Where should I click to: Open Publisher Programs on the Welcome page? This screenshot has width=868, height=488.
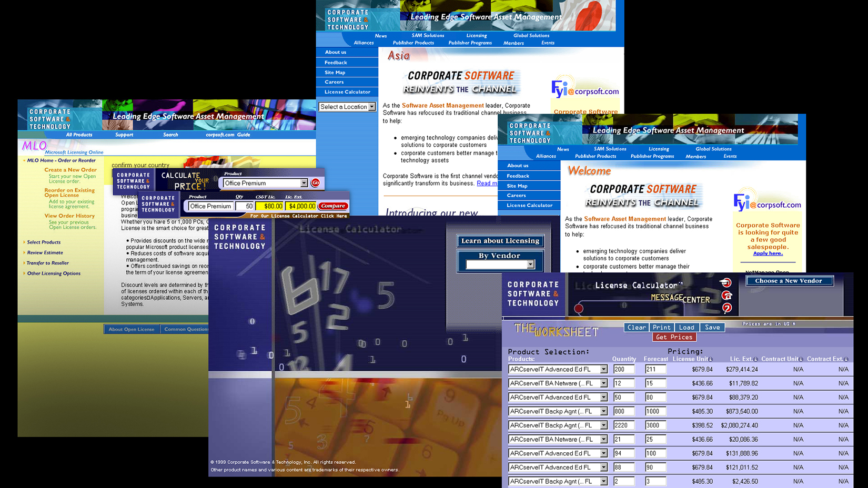pos(652,156)
